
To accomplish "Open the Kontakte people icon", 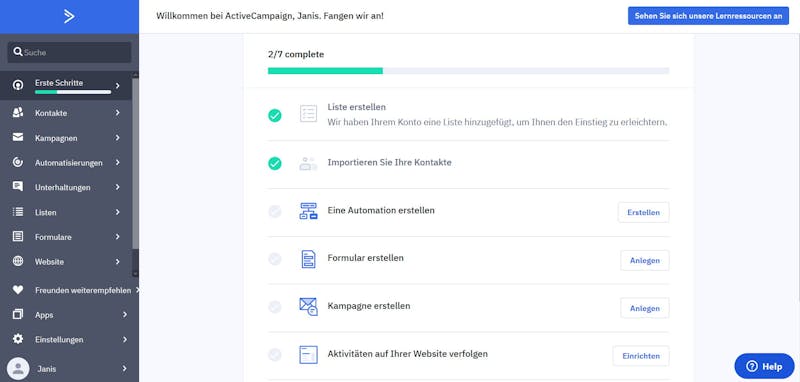I will 18,113.
